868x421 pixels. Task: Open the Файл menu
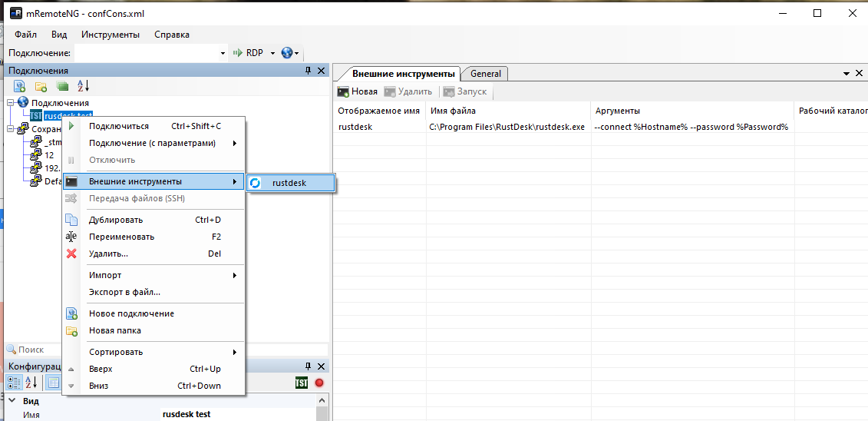pyautogui.click(x=25, y=35)
